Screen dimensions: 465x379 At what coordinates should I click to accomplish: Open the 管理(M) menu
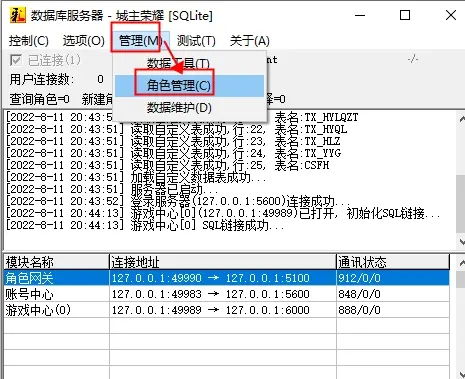140,41
